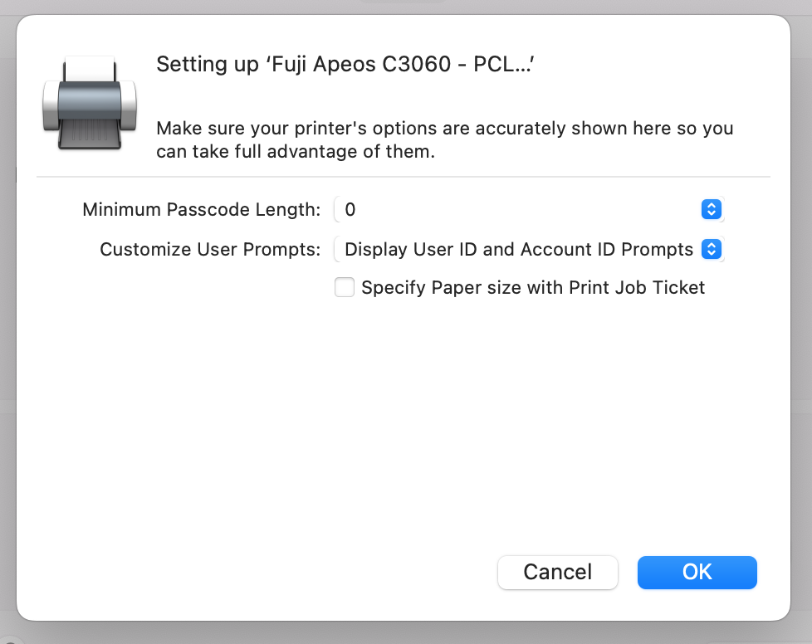Click the blue arrows of Minimum Passcode Length

click(711, 209)
